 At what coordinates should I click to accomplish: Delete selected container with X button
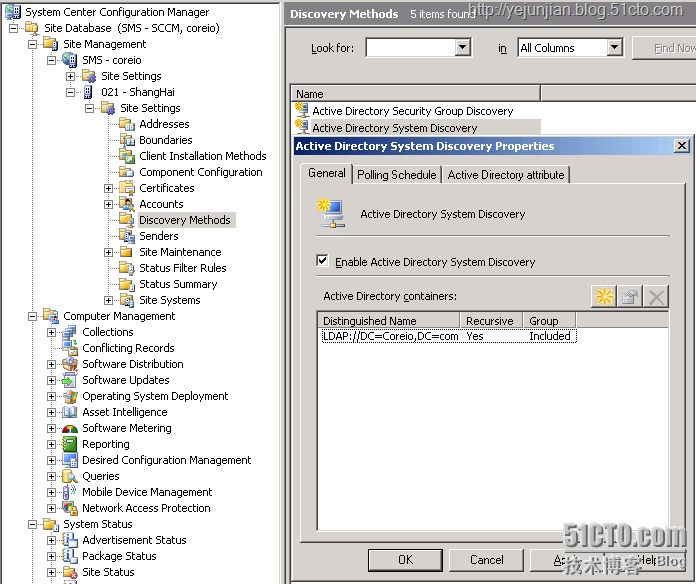click(656, 296)
